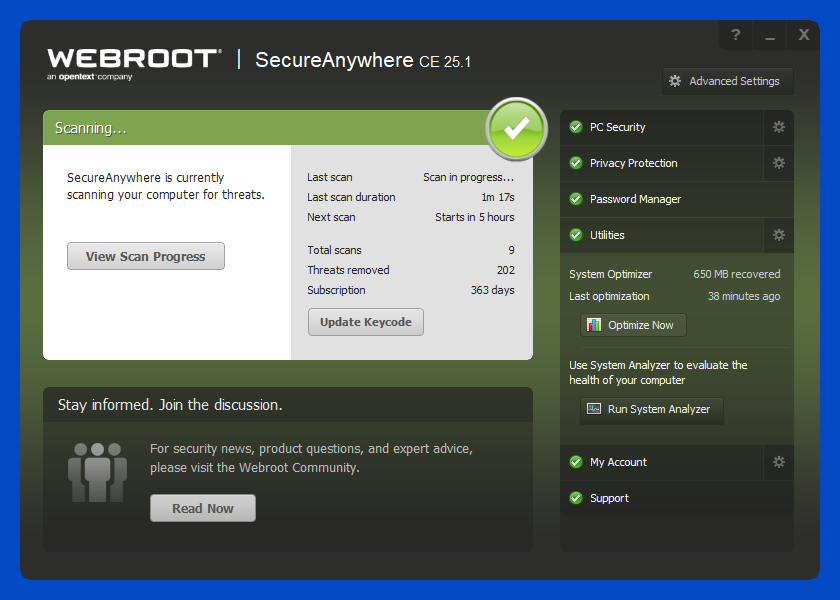Click 'Stay informed. Join the discussion.' heading
Screen dimensions: 840x600
click(170, 404)
